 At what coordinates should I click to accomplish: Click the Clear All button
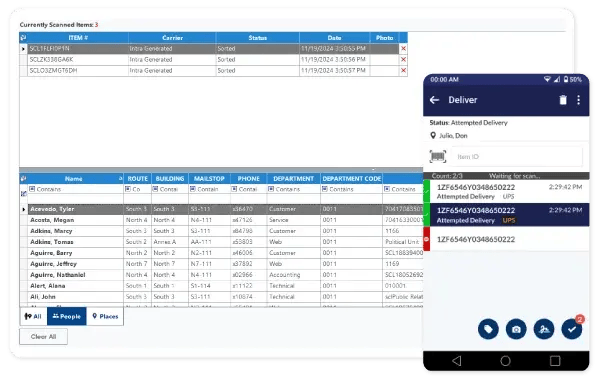click(x=44, y=337)
